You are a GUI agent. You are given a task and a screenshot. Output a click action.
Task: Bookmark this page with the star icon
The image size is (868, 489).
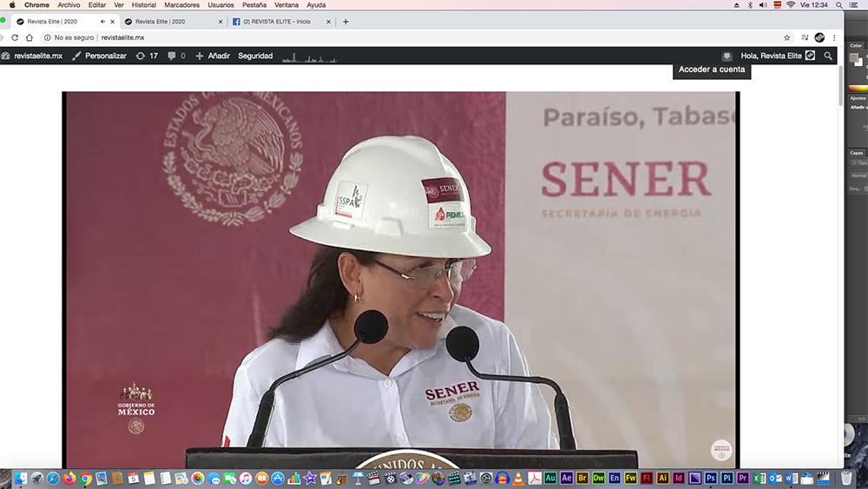(786, 37)
